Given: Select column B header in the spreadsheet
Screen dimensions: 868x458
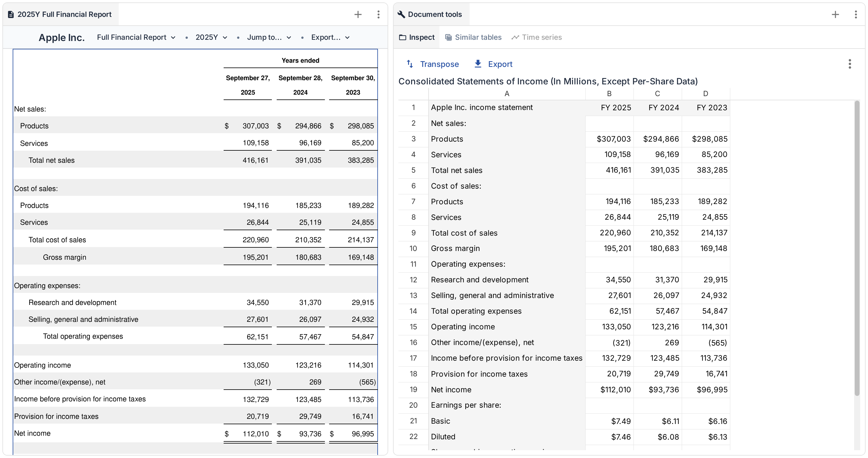Looking at the screenshot, I should tap(609, 94).
